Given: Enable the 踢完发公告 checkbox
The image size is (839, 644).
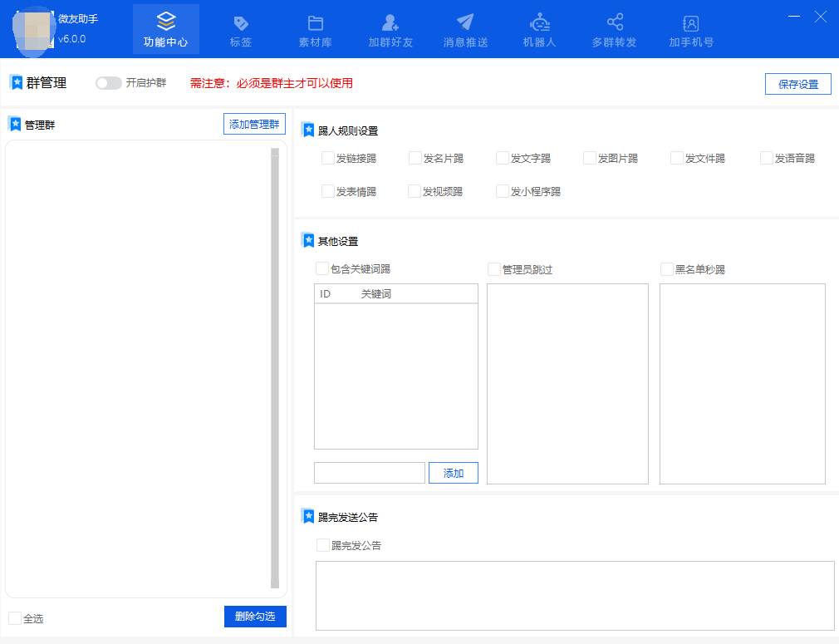Looking at the screenshot, I should tap(322, 545).
